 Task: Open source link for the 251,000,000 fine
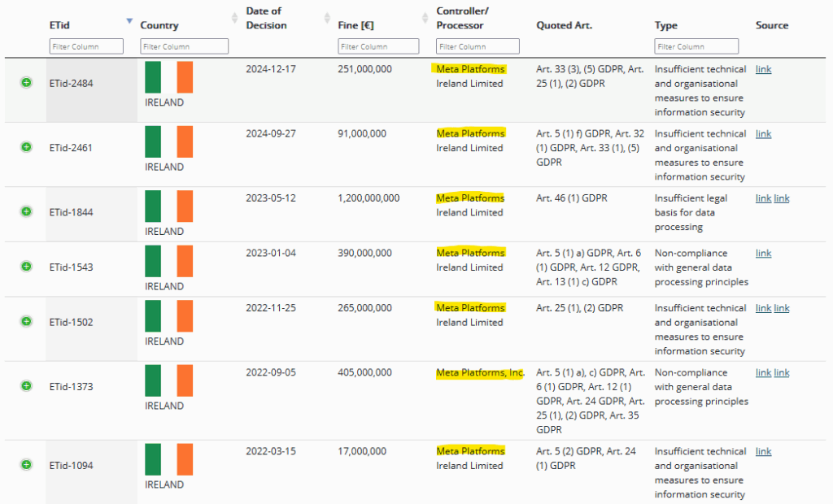click(763, 69)
